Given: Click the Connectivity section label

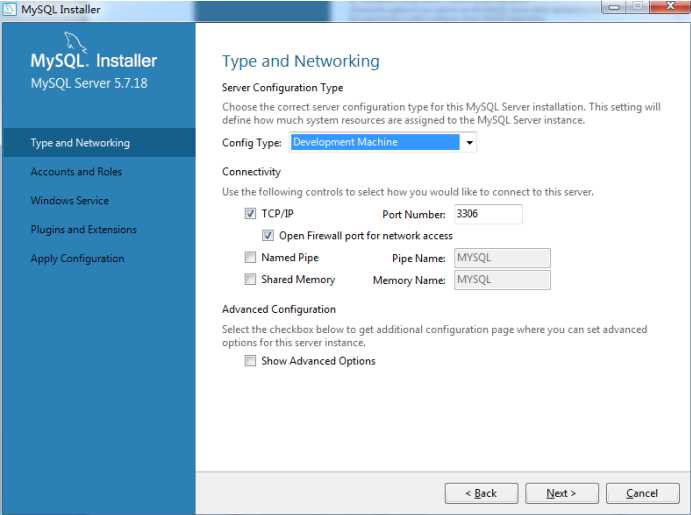Looking at the screenshot, I should click(x=251, y=172).
